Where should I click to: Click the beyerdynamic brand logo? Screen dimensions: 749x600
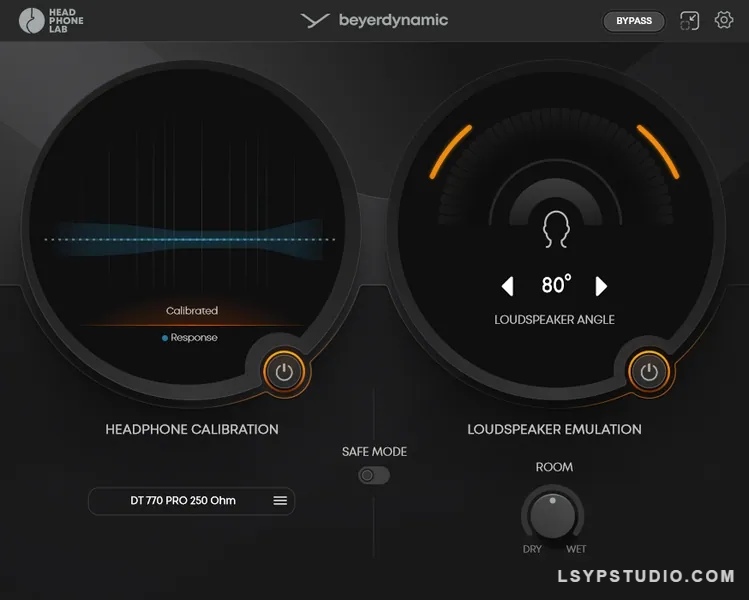click(x=374, y=20)
